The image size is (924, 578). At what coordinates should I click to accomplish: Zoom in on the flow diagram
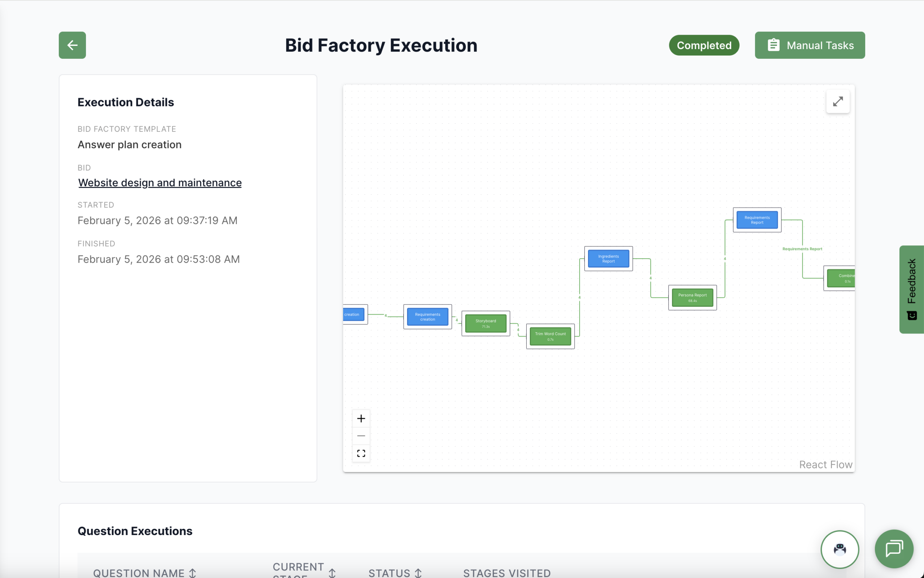point(361,418)
